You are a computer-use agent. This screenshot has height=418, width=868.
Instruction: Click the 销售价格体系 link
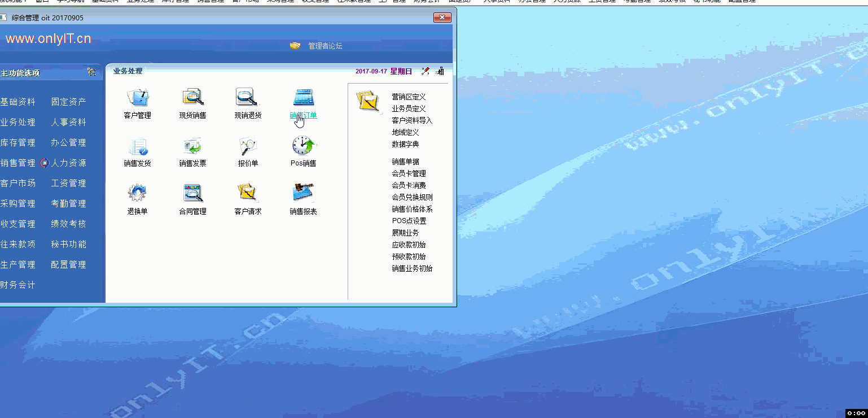pyautogui.click(x=412, y=210)
